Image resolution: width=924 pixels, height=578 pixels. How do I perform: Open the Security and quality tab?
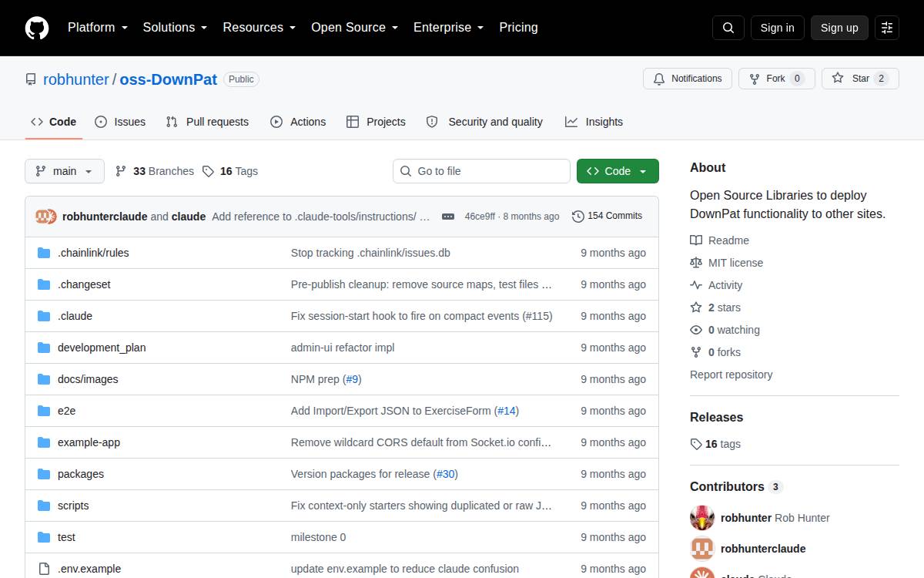484,122
